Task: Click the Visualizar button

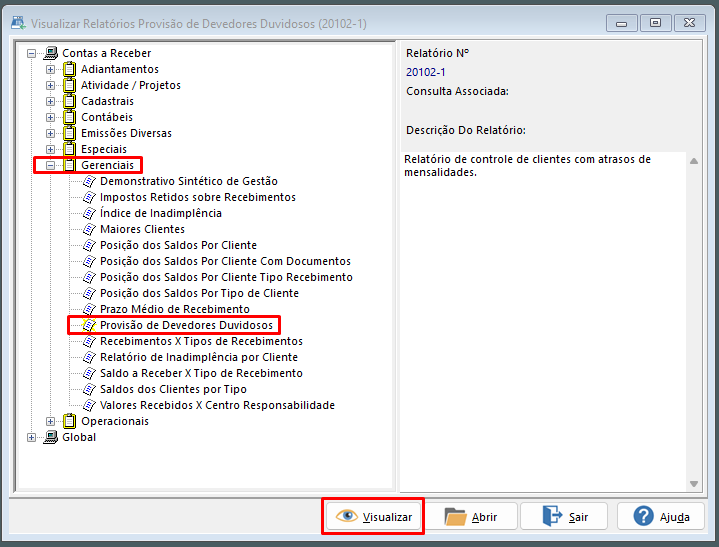Action: click(373, 517)
